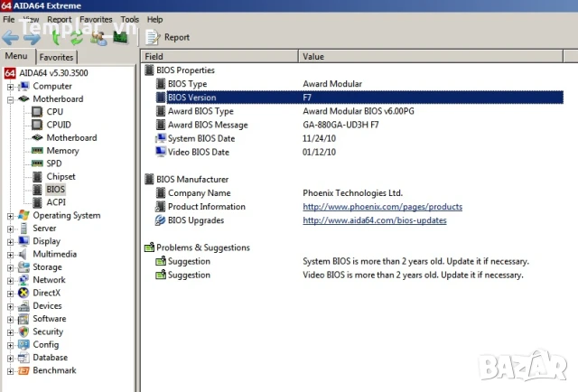Click the Value column header

pos(313,56)
